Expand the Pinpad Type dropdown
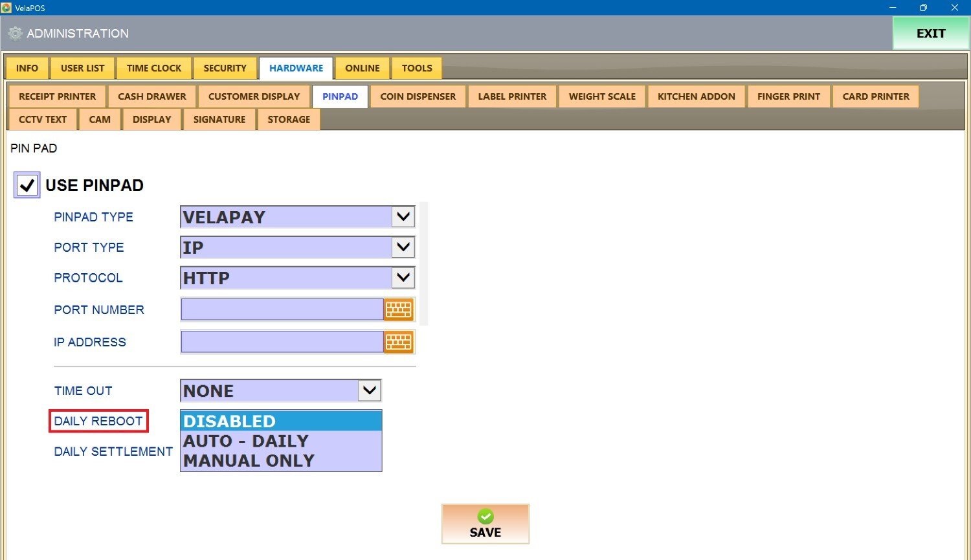Screen dimensions: 971x560 pyautogui.click(x=403, y=217)
